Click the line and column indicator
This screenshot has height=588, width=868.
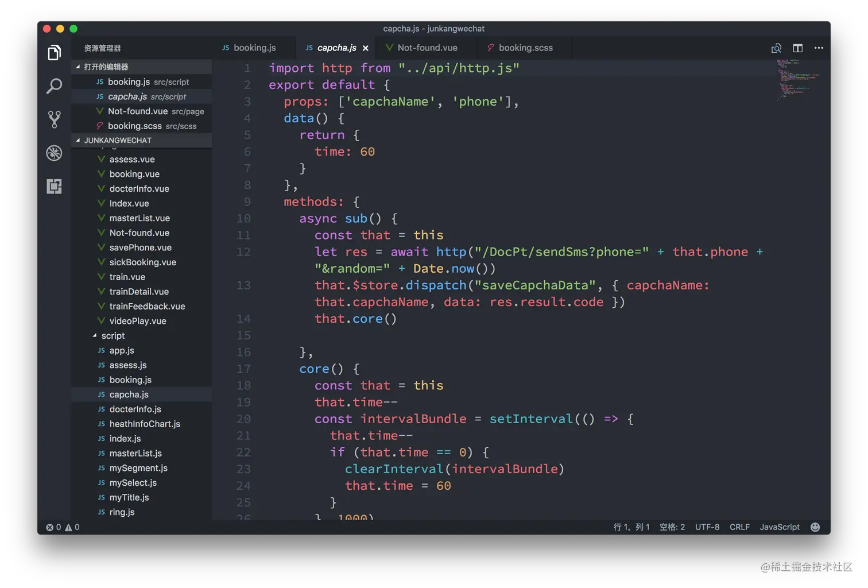pyautogui.click(x=631, y=527)
